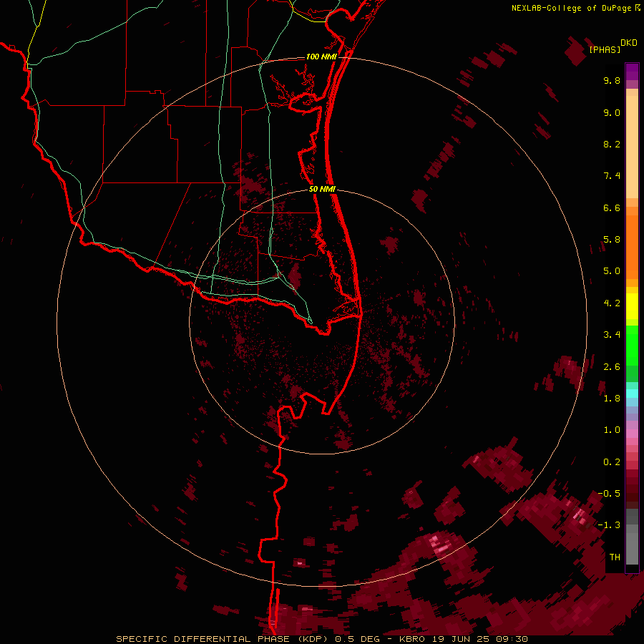Click the 2.6 scale value

[x=612, y=367]
